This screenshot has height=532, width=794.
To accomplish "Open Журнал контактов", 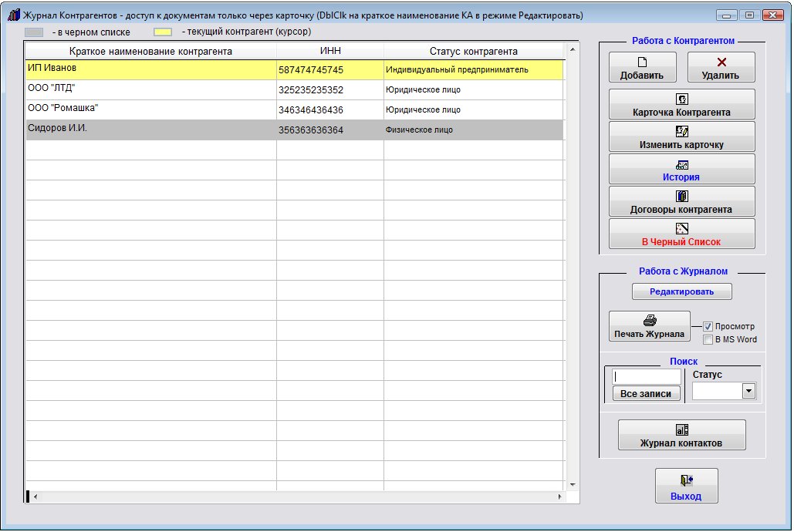I will tap(681, 436).
